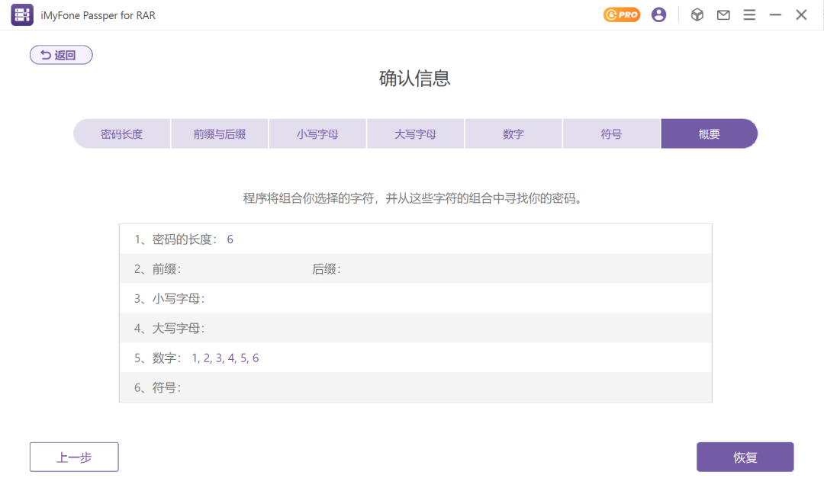
Task: Click the iMyFone Passper app logo
Action: 21,14
